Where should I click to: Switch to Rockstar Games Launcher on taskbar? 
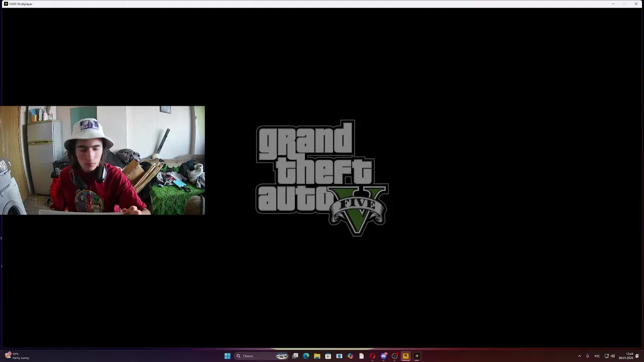point(406,356)
